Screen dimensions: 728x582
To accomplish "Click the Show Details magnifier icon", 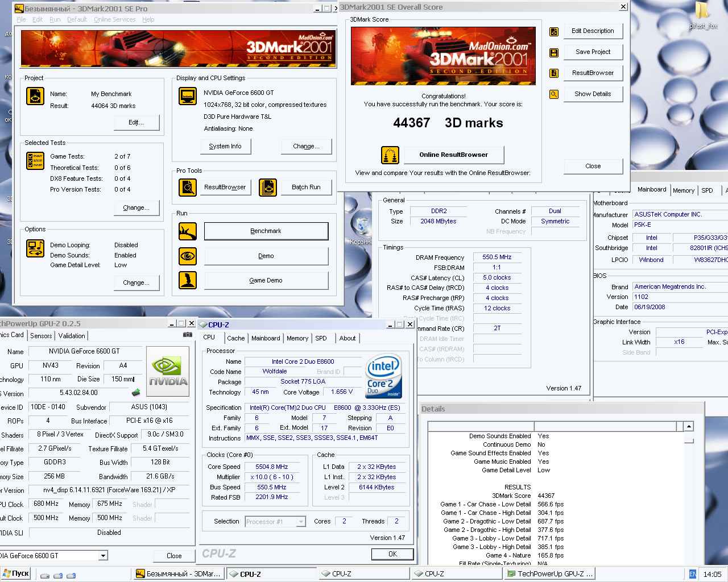I will coord(554,94).
